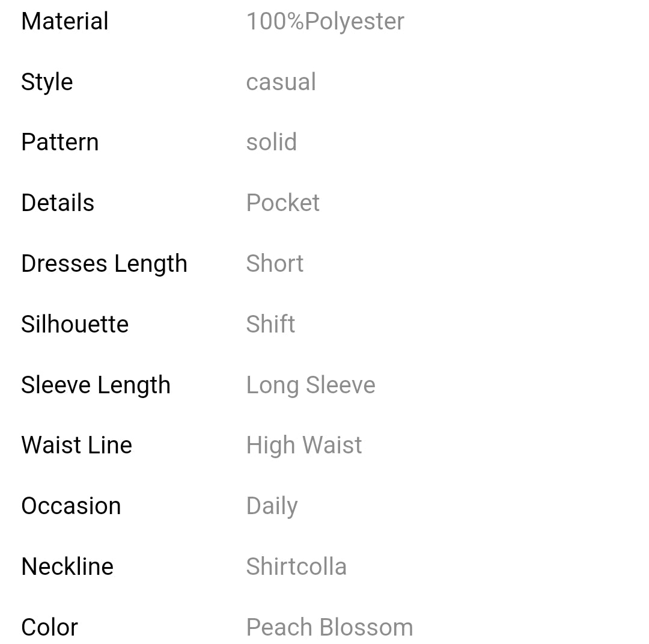Click the Neckline label
The width and height of the screenshot is (649, 644).
(67, 567)
